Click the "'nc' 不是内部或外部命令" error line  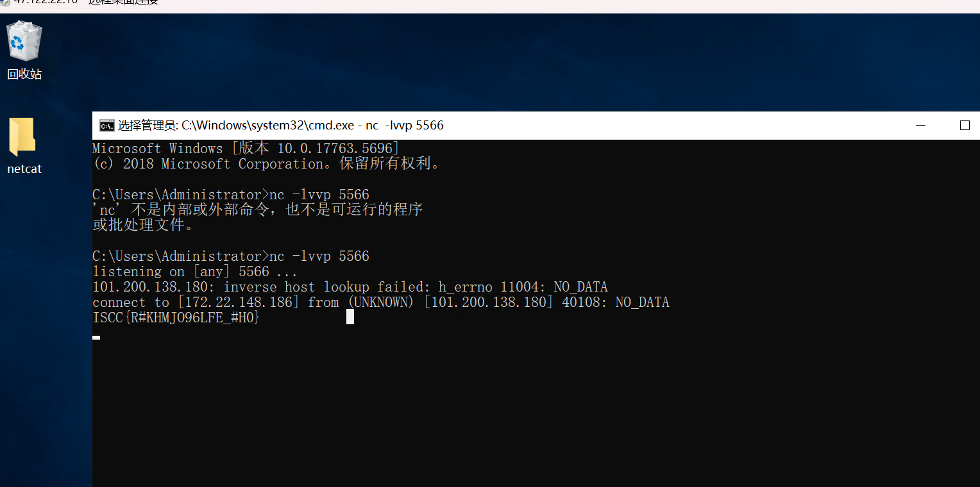point(258,210)
